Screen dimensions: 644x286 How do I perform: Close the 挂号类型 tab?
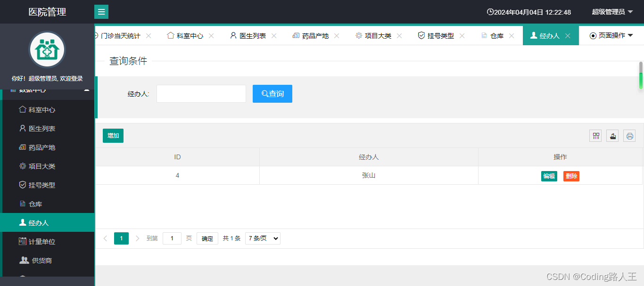[x=462, y=36]
